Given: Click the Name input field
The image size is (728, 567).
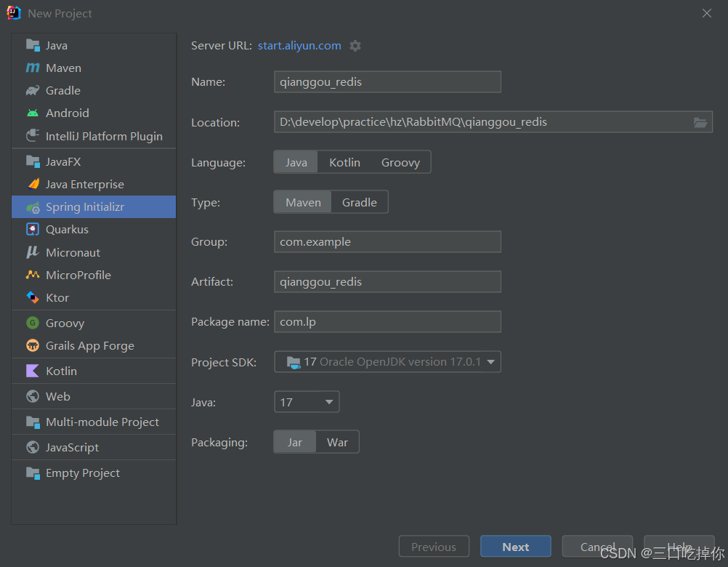Looking at the screenshot, I should pos(388,81).
